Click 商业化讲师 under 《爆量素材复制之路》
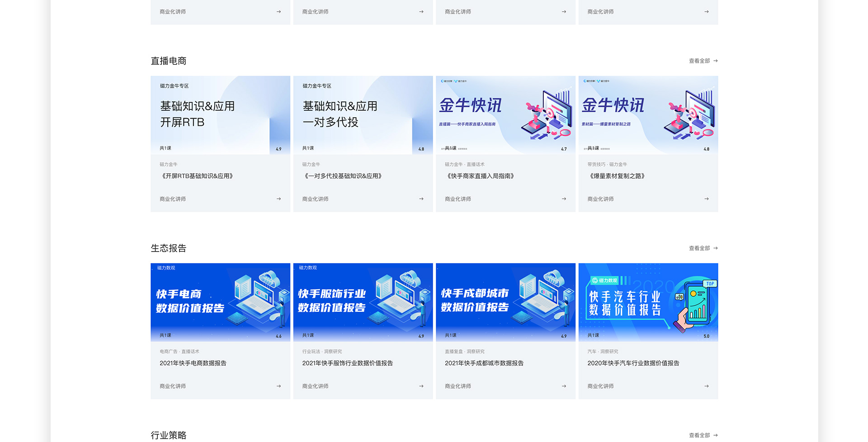 600,199
